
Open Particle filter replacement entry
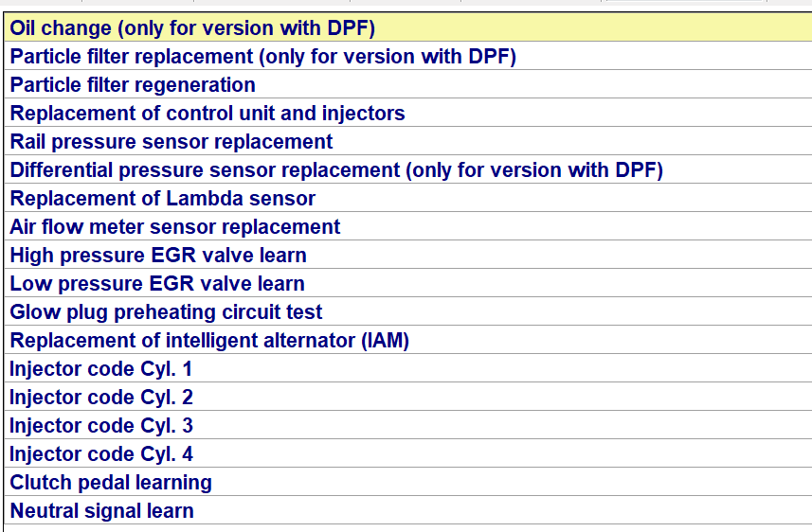click(x=262, y=57)
